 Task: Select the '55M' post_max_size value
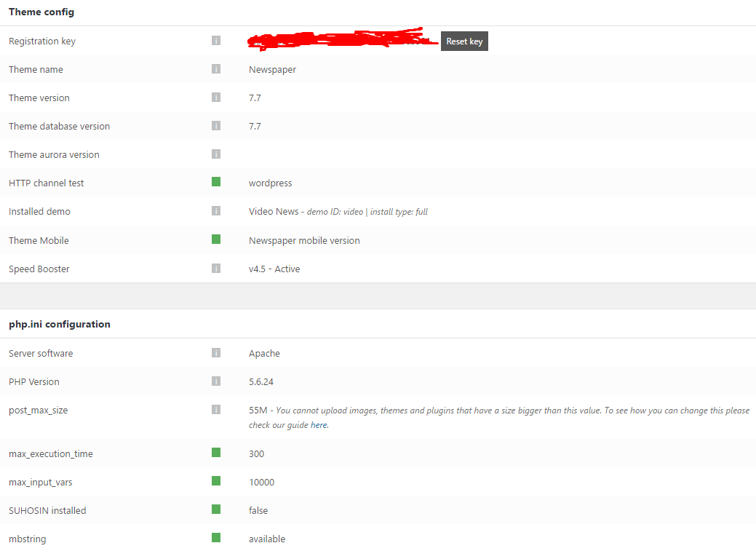pos(258,410)
